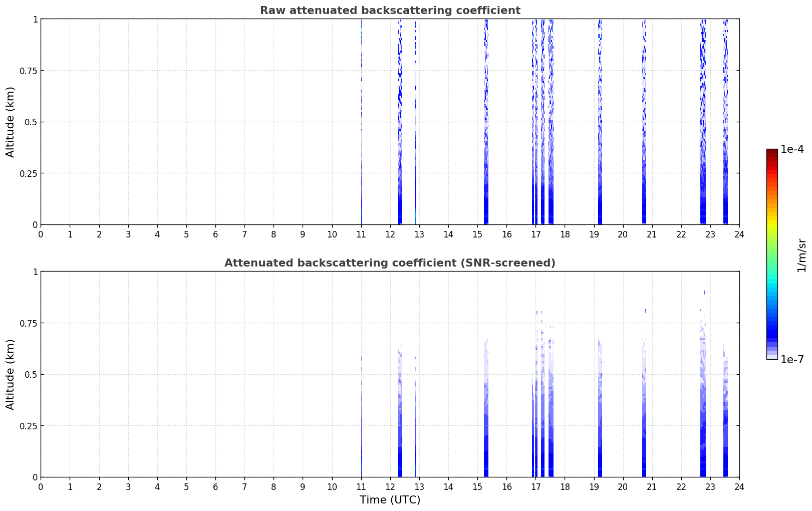Click the bottom plot's 'Altitude (km)' label
812x511 pixels.
point(11,374)
